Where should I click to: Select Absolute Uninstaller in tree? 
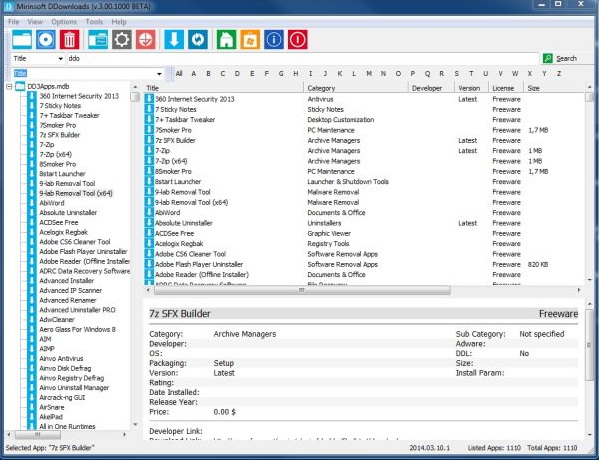[x=68, y=212]
